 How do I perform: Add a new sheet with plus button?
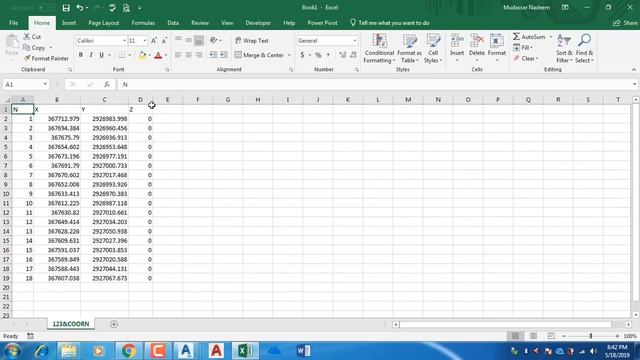[x=114, y=324]
